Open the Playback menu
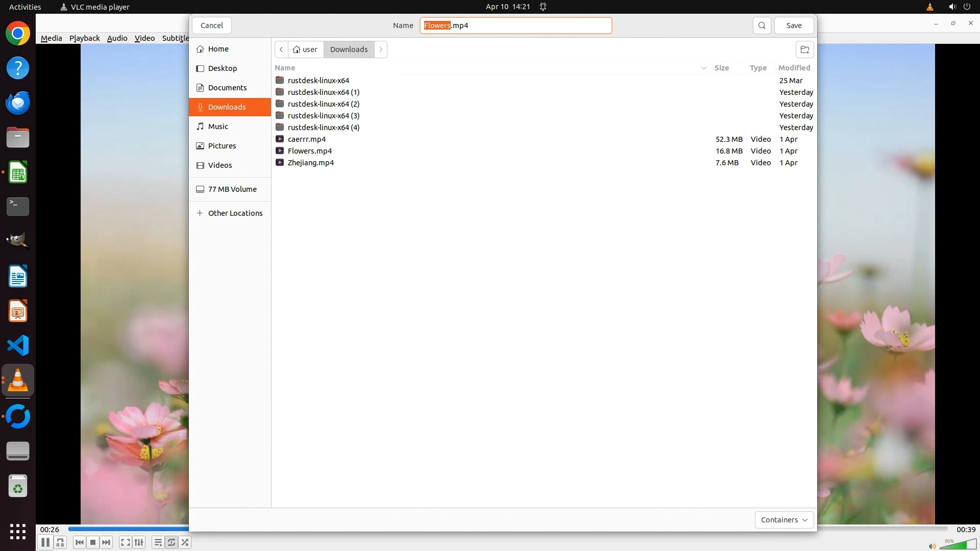980x551 pixels. pos(84,38)
